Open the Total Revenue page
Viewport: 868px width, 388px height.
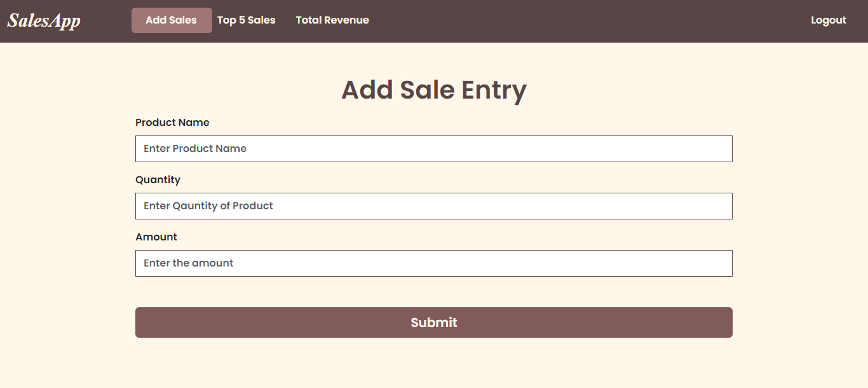[x=332, y=20]
